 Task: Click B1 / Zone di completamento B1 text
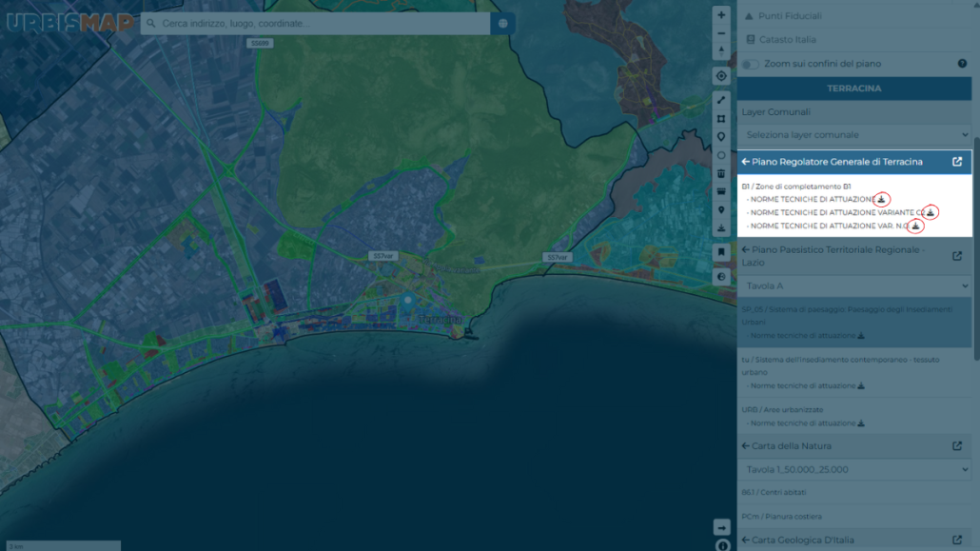click(796, 187)
